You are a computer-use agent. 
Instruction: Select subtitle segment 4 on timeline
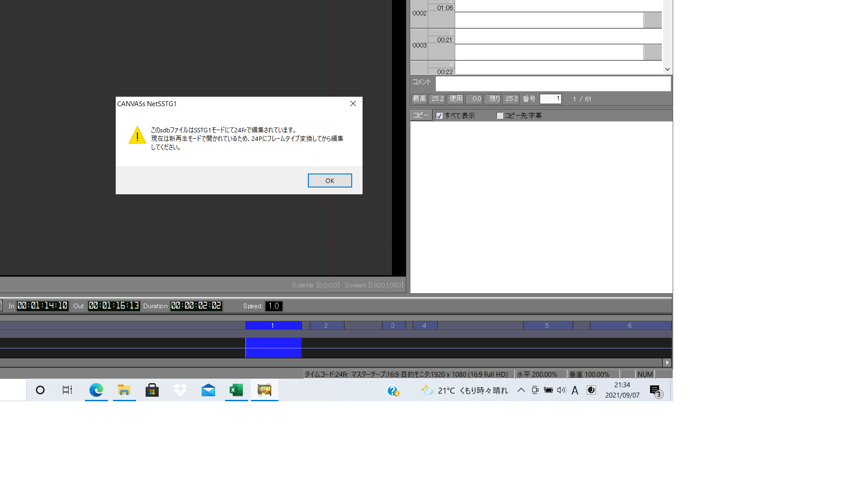click(x=425, y=326)
